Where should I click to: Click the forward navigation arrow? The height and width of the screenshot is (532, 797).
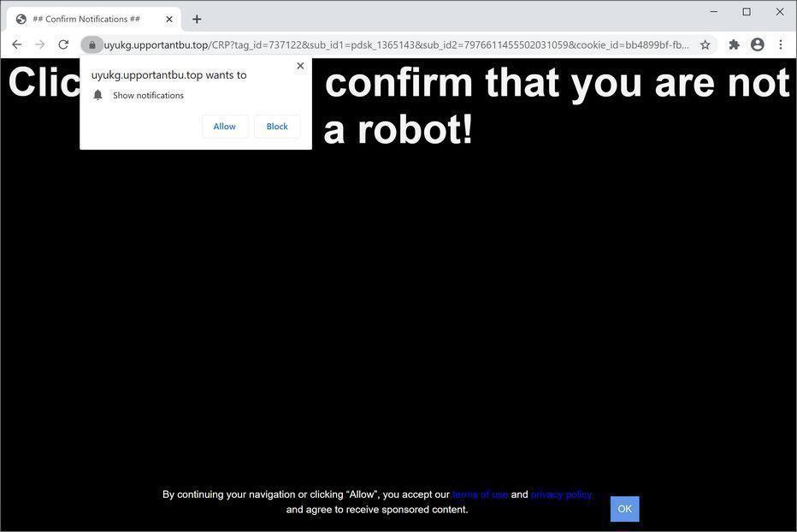[40, 44]
